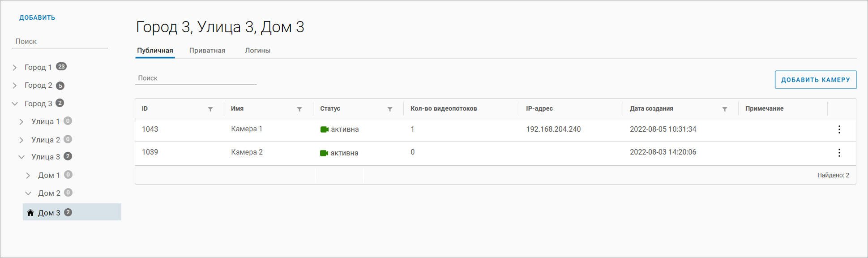Switch to the Приватная tab
This screenshot has width=868, height=258.
(207, 51)
